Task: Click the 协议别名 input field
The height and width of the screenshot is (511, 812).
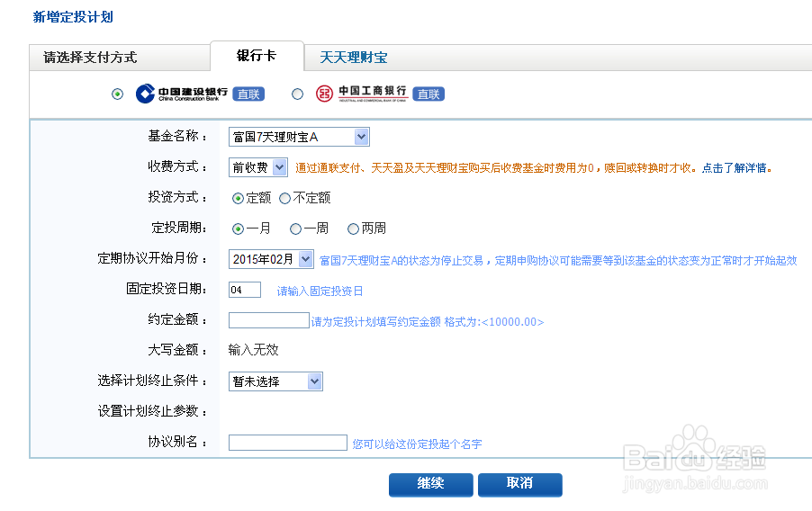Action: coord(288,443)
